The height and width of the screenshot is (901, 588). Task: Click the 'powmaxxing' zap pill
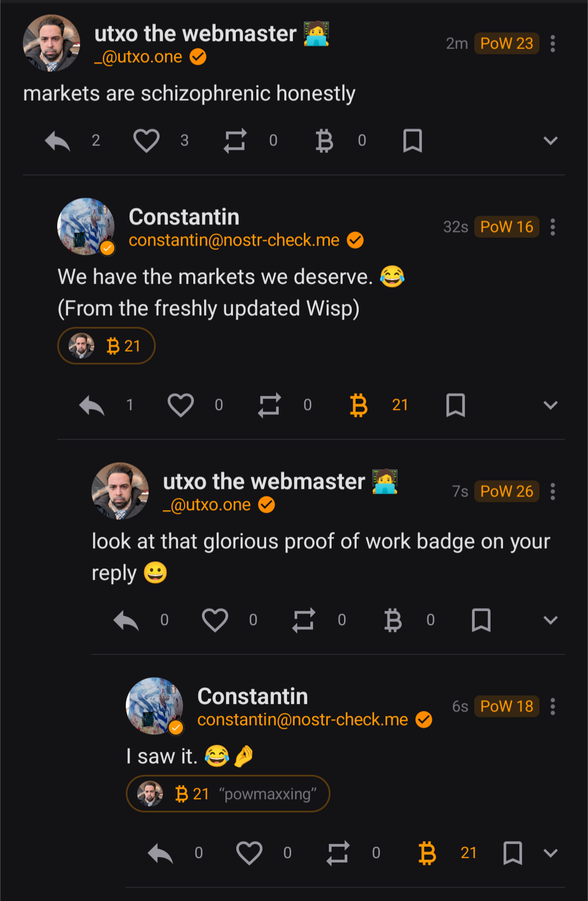228,794
